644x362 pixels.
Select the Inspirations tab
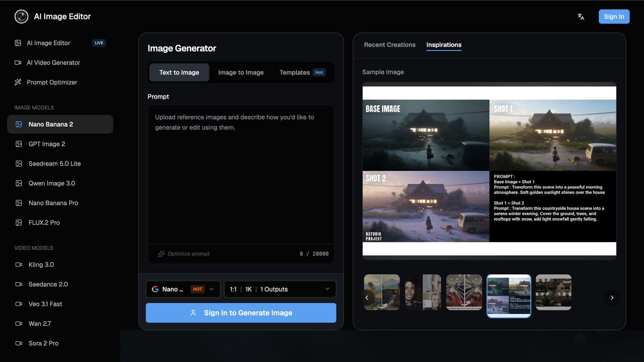point(444,45)
